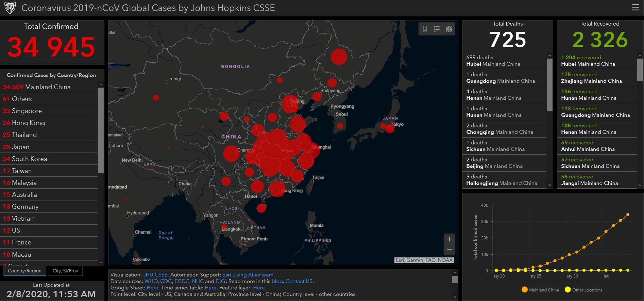Open the Feature layer Here link
The image size is (644, 301).
click(259, 288)
